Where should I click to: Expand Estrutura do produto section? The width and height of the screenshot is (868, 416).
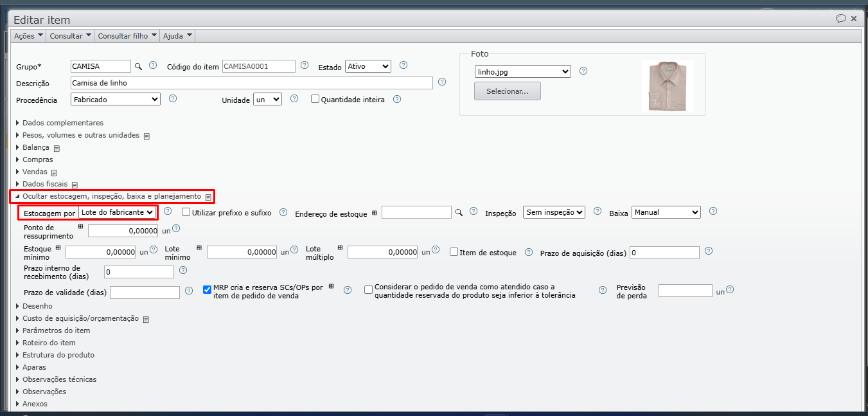[x=55, y=355]
